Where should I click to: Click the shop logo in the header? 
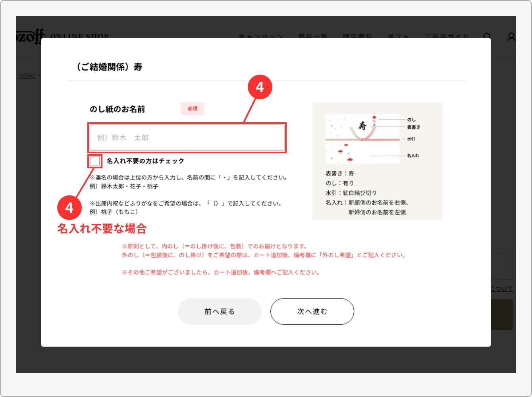click(31, 37)
